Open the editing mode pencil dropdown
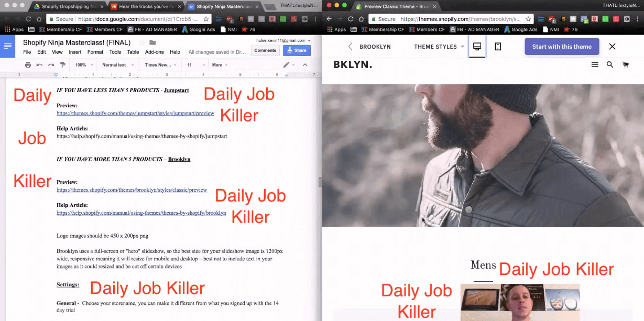The height and width of the screenshot is (321, 644). [x=289, y=65]
